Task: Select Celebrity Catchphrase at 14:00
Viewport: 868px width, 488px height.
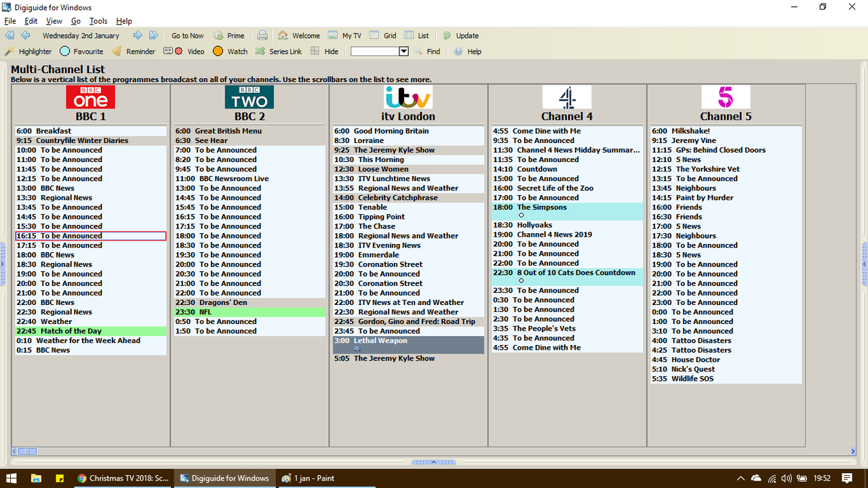Action: (408, 198)
